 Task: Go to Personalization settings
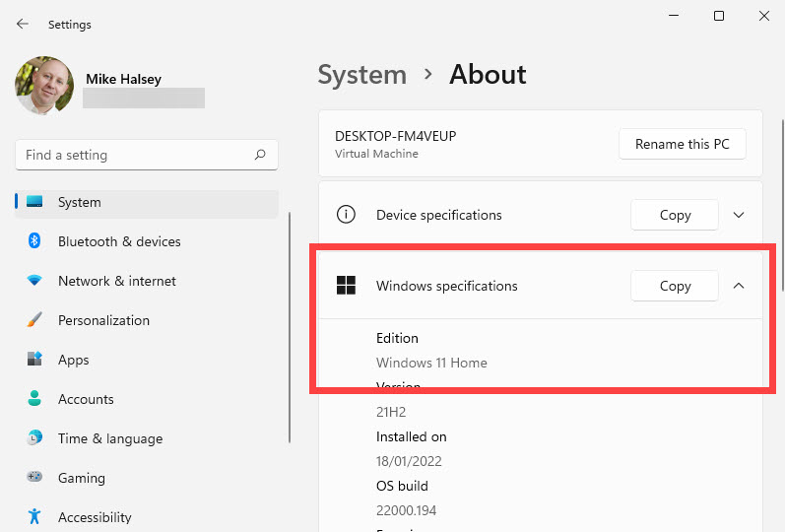(x=146, y=320)
